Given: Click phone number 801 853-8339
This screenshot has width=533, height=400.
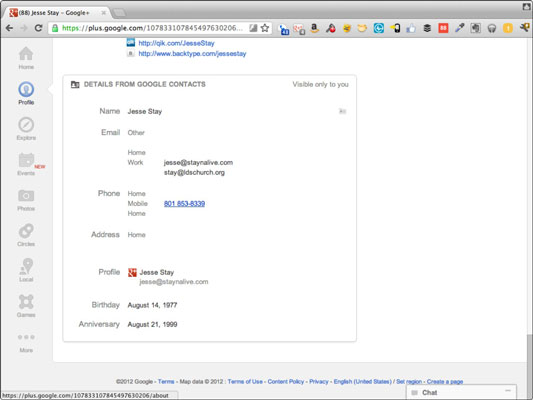Looking at the screenshot, I should coord(184,204).
